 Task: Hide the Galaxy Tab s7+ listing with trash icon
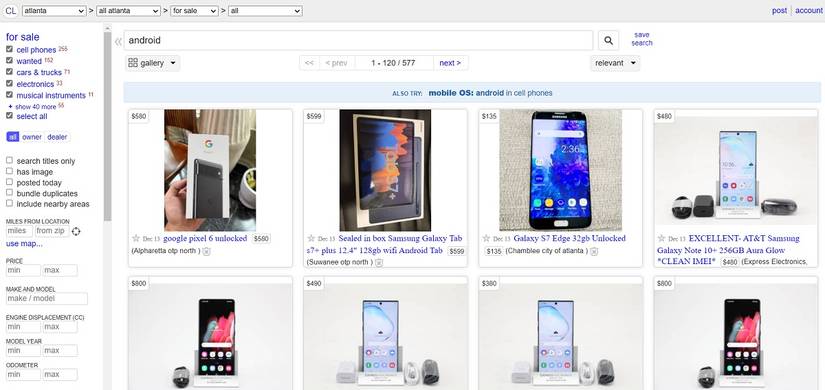[x=379, y=263]
